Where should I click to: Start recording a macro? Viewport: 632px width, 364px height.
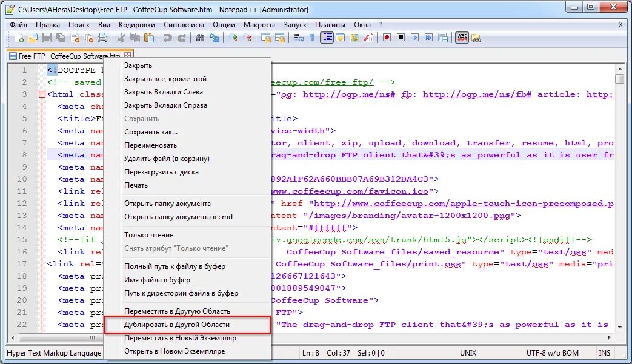[388, 38]
